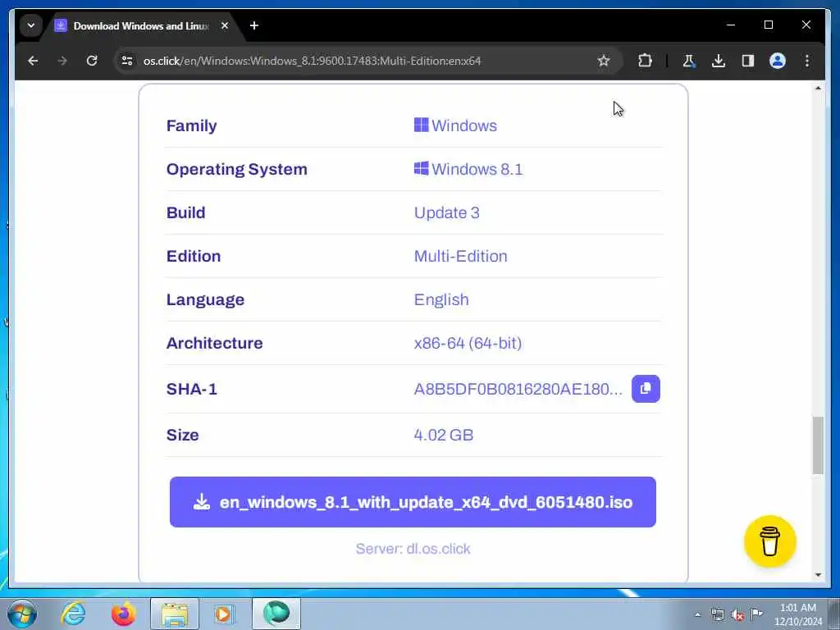Screen dimensions: 840x630
Task: Switch to the active browser taskbar button
Action: click(x=276, y=614)
